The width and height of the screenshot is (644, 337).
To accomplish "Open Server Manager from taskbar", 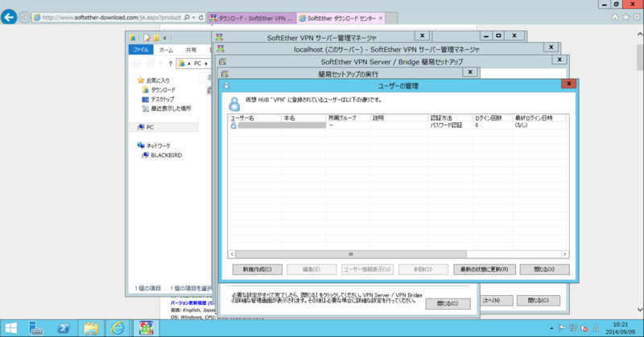I will pyautogui.click(x=36, y=328).
